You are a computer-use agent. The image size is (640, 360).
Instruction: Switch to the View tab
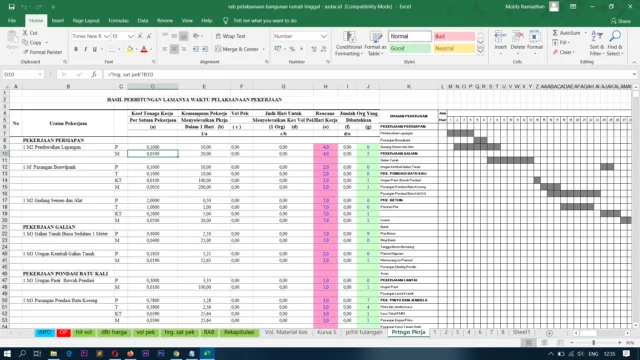pyautogui.click(x=187, y=20)
